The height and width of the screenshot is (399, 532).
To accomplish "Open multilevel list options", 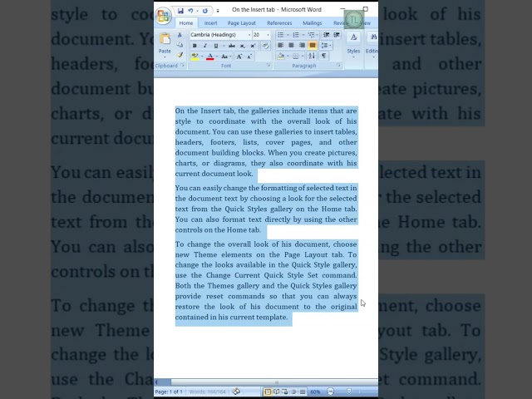I will tap(311, 35).
